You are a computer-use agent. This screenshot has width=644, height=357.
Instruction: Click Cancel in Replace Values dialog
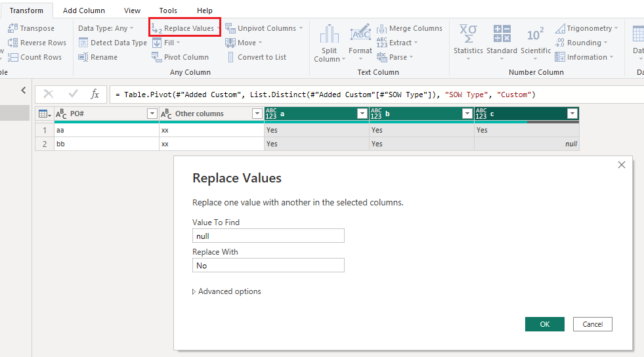[593, 324]
